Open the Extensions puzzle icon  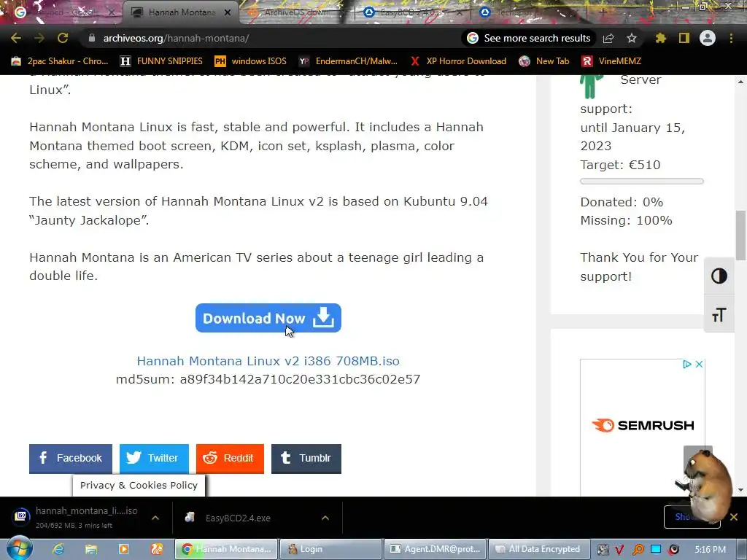pos(660,38)
